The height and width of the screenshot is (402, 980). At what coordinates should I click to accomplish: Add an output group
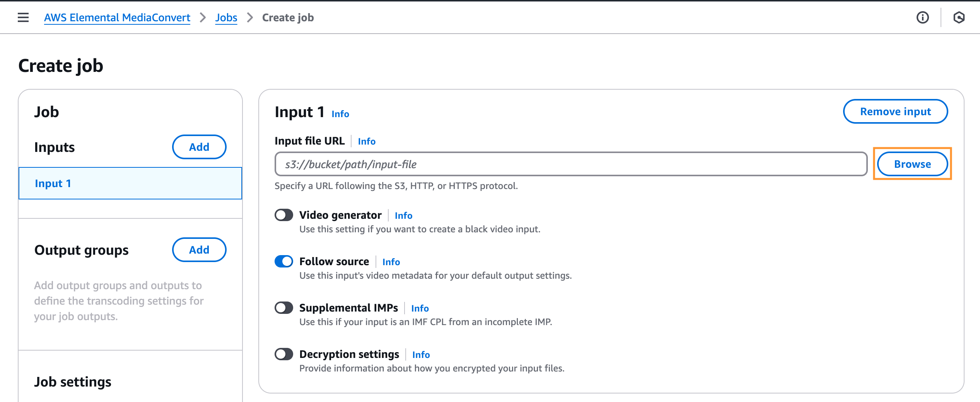coord(199,250)
